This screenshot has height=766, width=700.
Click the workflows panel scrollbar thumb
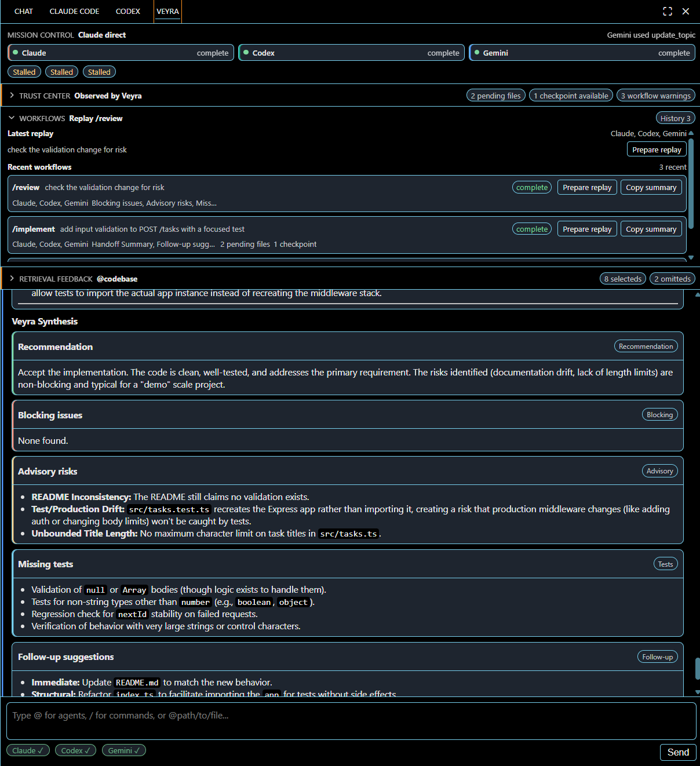[x=691, y=183]
